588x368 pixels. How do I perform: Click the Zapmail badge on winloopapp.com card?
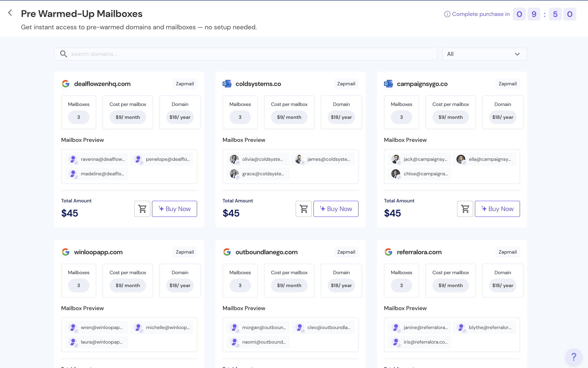coord(185,252)
